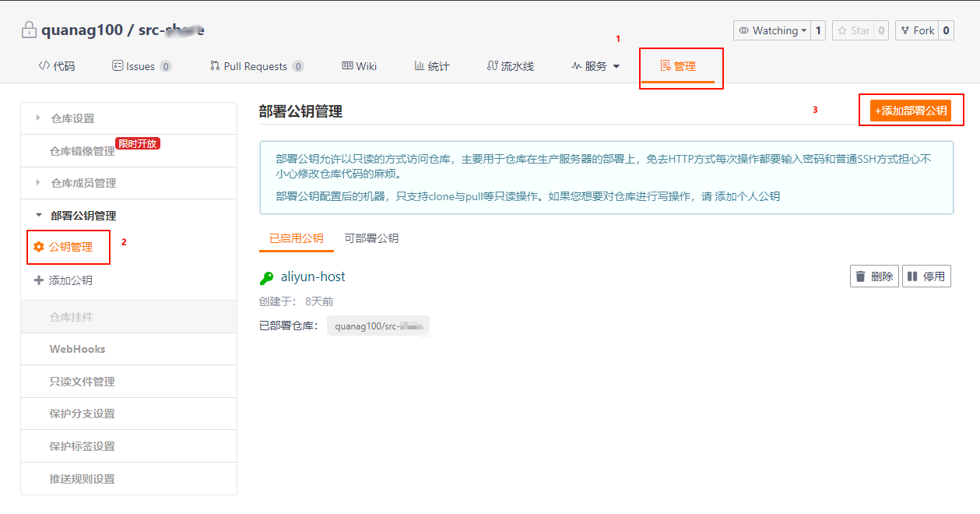Disable the aliyun-host key with 停用
The height and width of the screenshot is (514, 980).
(926, 276)
